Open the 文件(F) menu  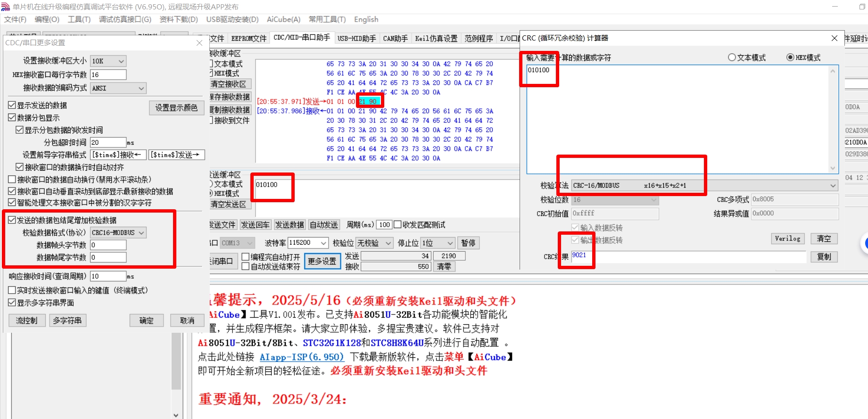[x=15, y=19]
